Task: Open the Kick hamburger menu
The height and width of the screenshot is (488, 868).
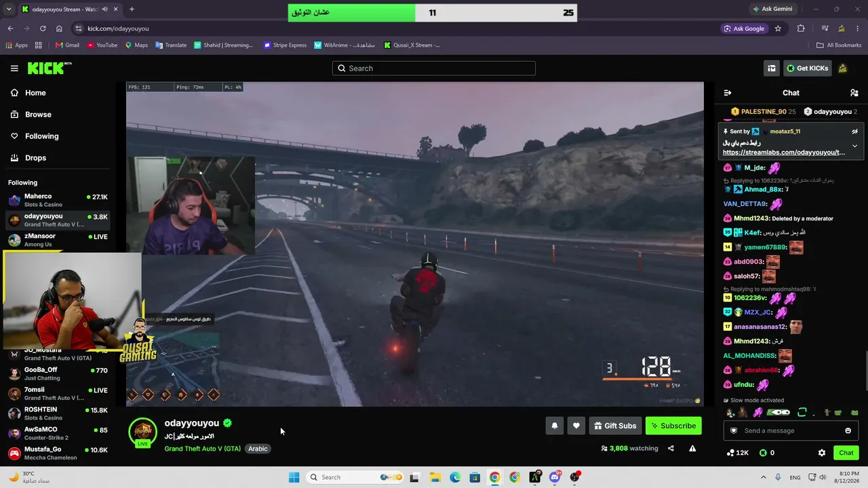Action: click(14, 68)
